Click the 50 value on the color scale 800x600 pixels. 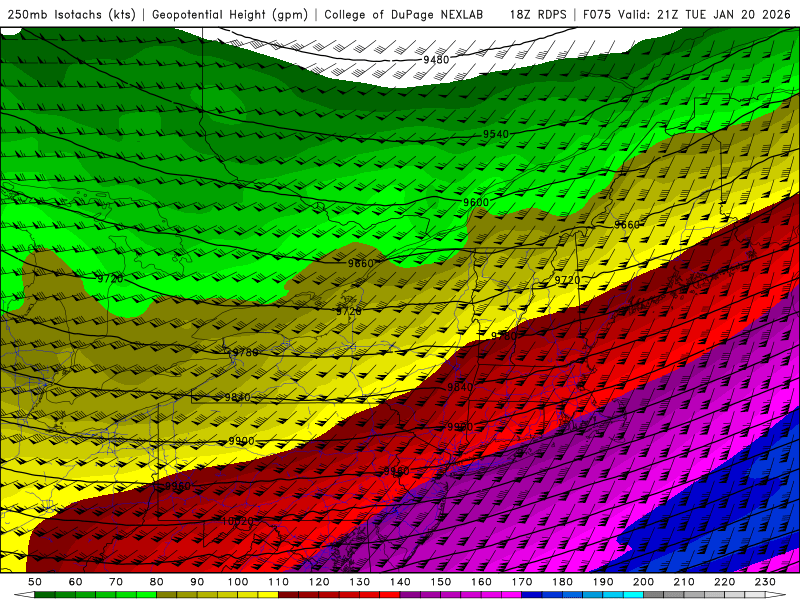pos(35,582)
